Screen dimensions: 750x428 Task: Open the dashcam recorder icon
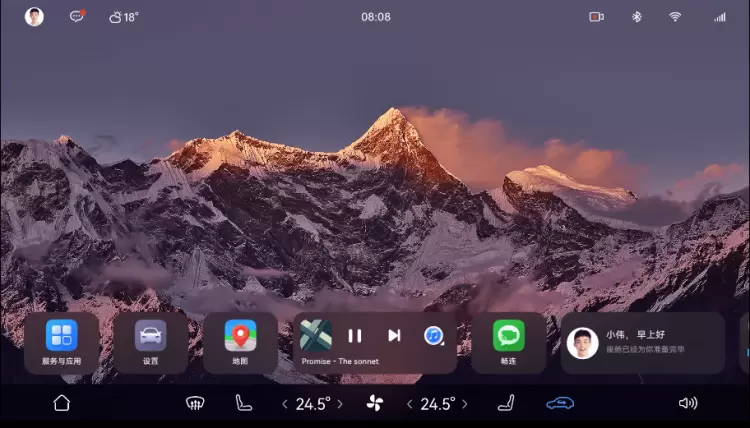click(597, 17)
